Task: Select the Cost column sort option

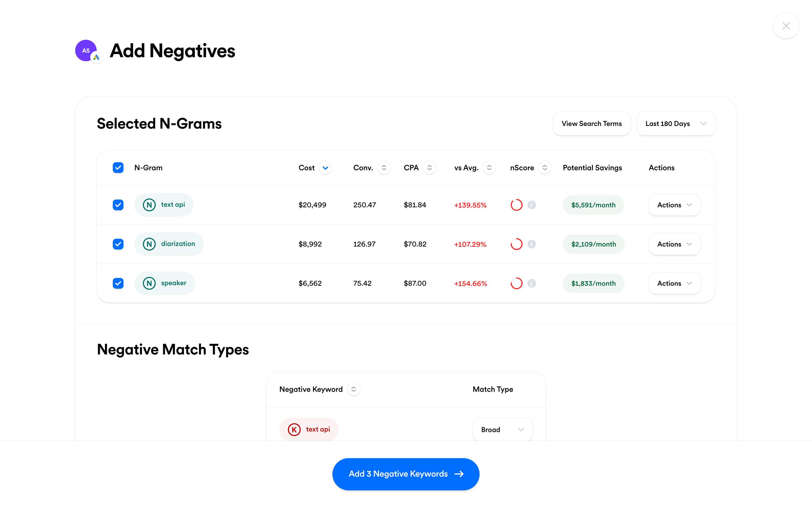Action: (325, 168)
